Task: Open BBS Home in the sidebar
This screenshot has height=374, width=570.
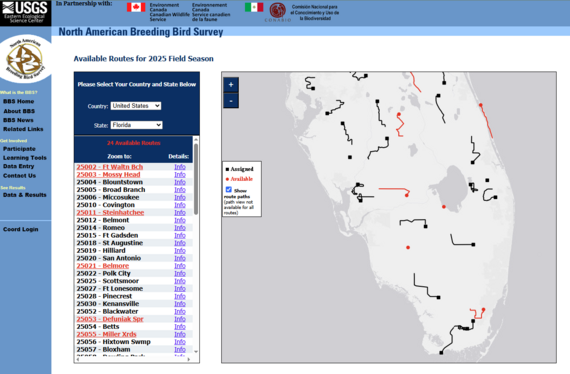Action: pos(19,101)
